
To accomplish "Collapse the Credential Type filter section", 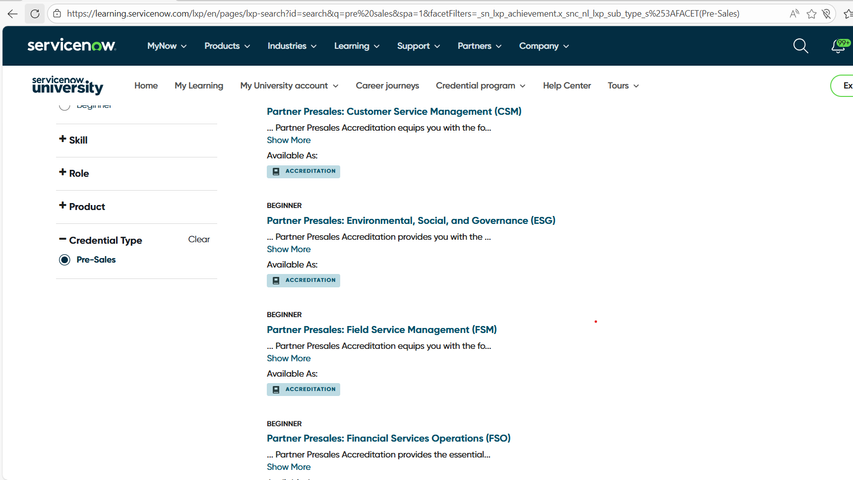I will click(100, 240).
